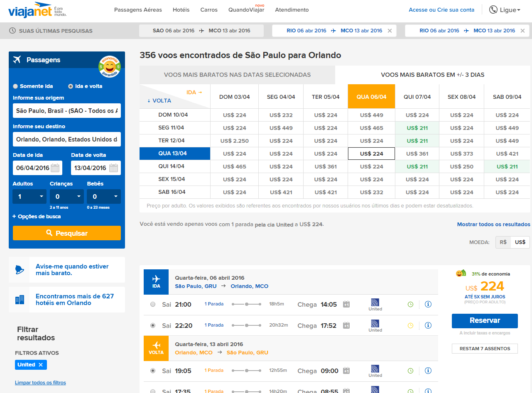Open the Bebês dropdown

point(104,197)
